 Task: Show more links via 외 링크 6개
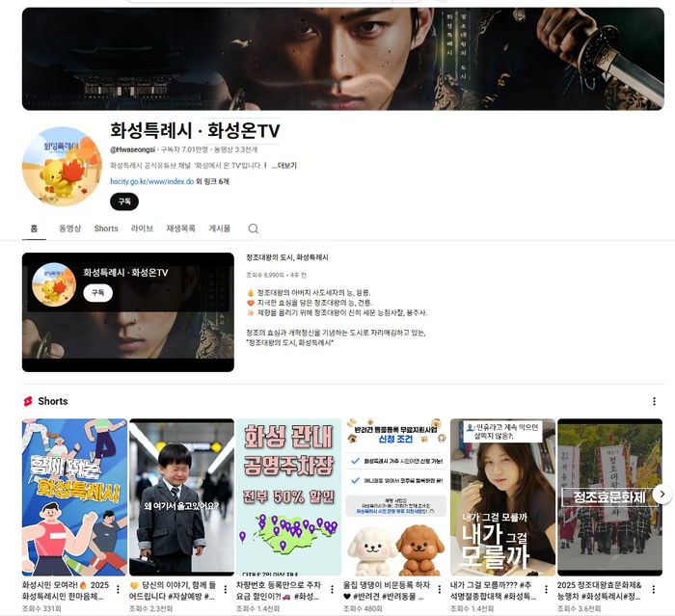[213, 180]
